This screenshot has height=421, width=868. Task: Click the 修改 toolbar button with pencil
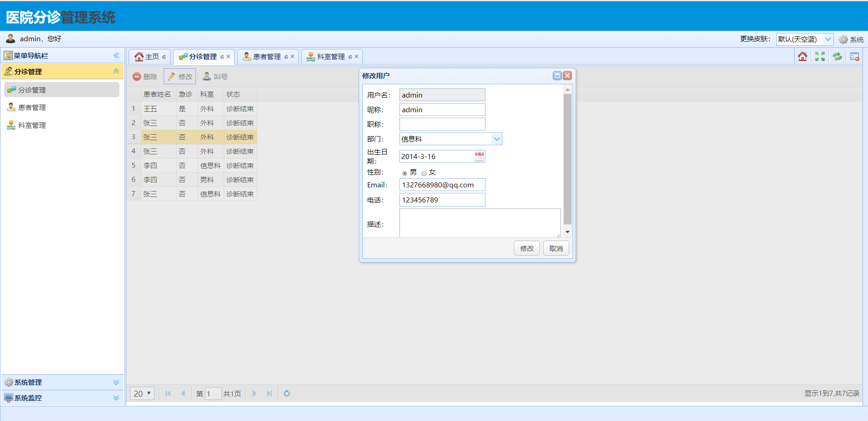180,77
